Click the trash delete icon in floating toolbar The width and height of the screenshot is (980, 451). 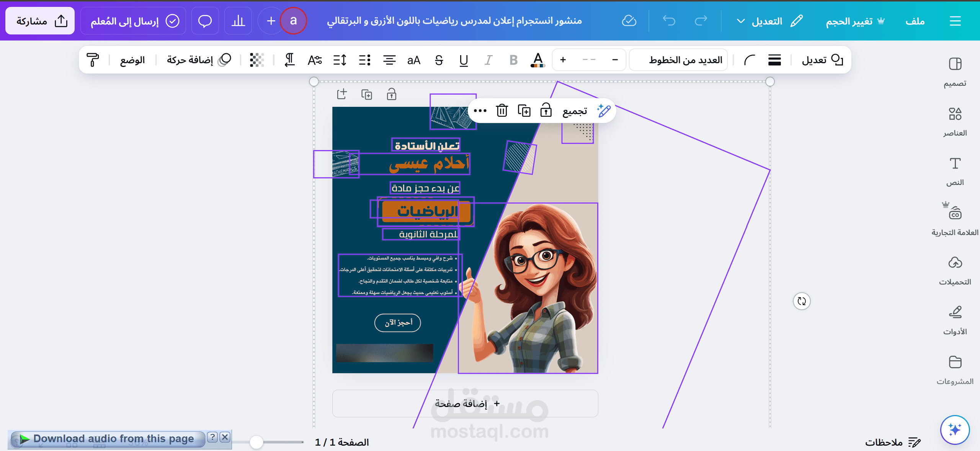tap(502, 111)
